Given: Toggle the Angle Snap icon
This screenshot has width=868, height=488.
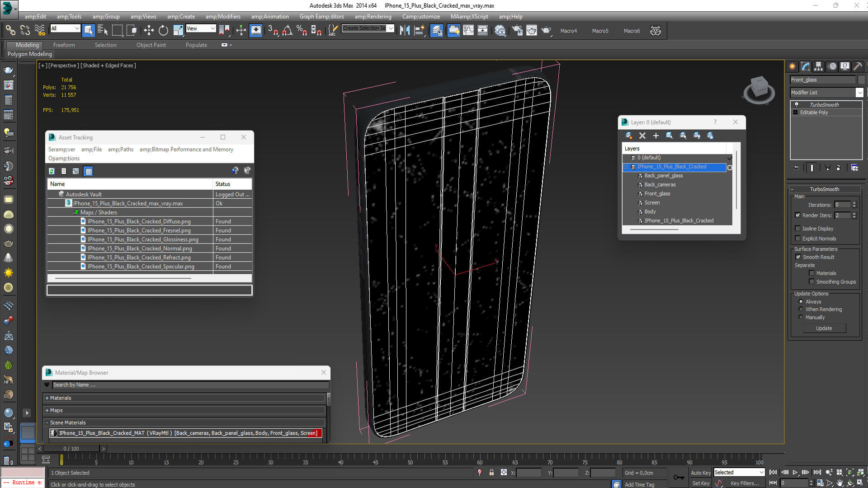Looking at the screenshot, I should point(287,30).
